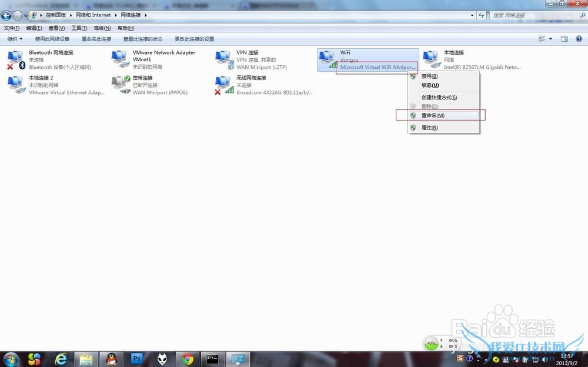Select the Bluetooth 网络连接 adapter icon

(x=16, y=59)
